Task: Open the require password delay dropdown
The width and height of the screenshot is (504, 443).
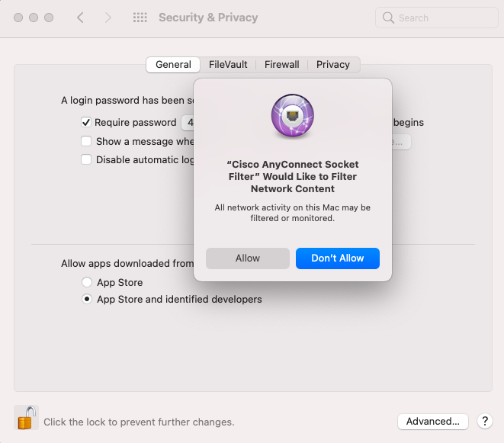Action: [188, 122]
